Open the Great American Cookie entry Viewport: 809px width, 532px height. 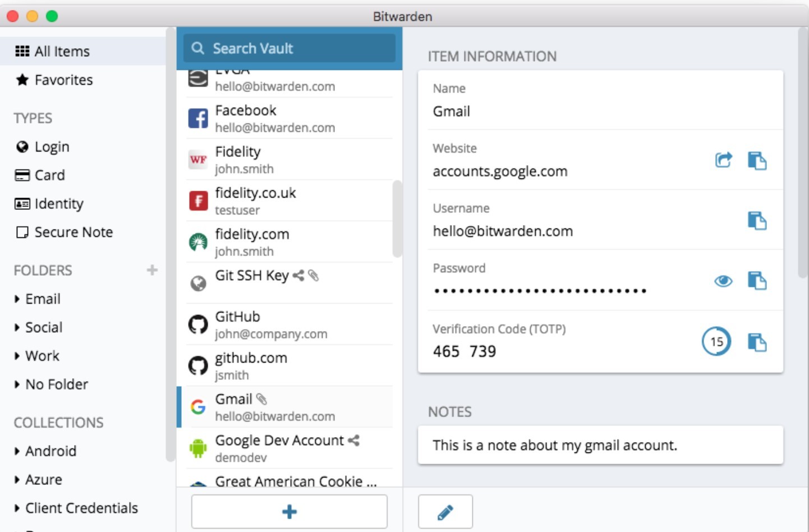289,478
